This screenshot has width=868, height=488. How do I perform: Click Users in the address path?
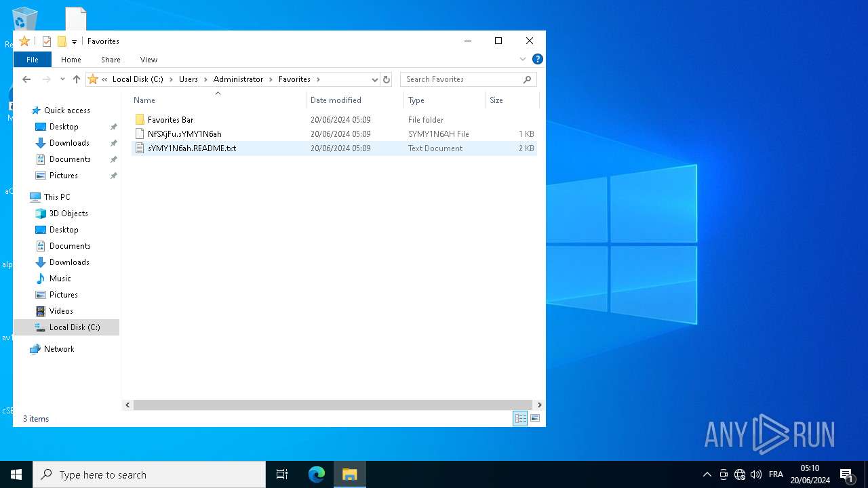189,79
